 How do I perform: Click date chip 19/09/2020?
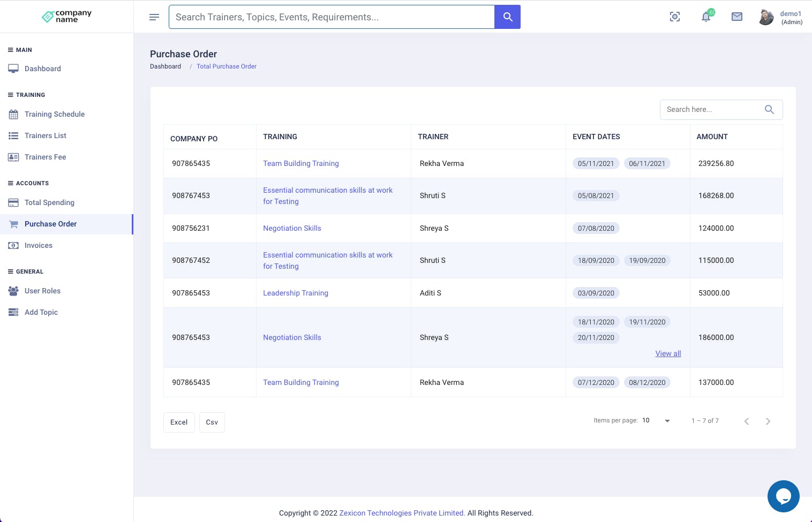(647, 261)
